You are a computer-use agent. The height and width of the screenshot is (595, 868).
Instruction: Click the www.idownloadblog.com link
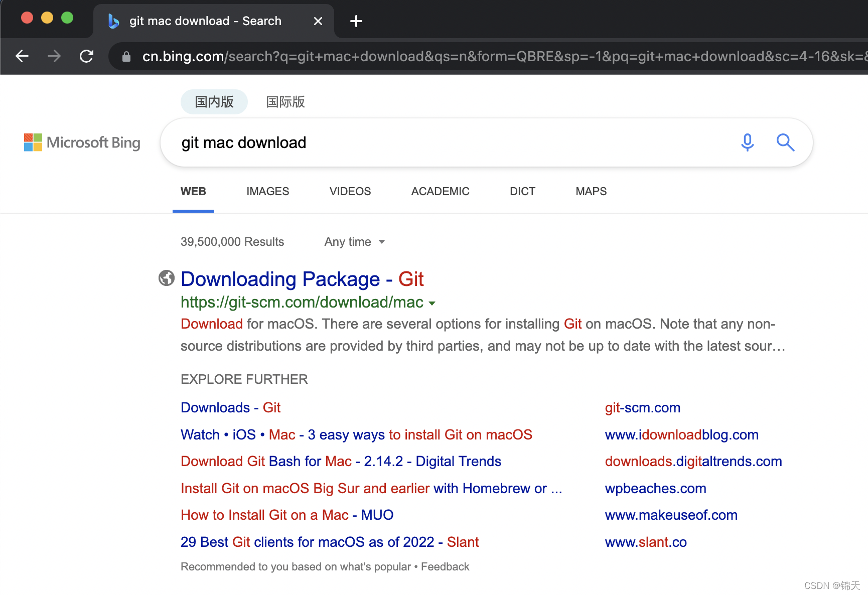click(x=682, y=434)
